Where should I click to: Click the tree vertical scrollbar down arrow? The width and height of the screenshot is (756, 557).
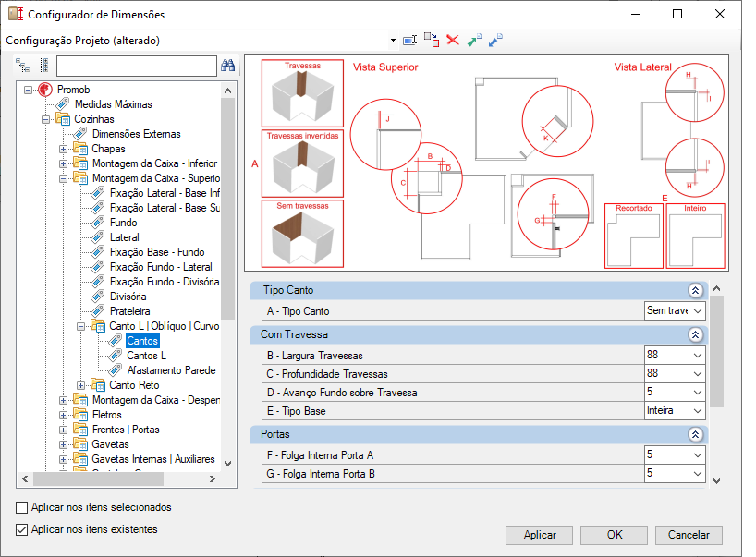tap(228, 464)
